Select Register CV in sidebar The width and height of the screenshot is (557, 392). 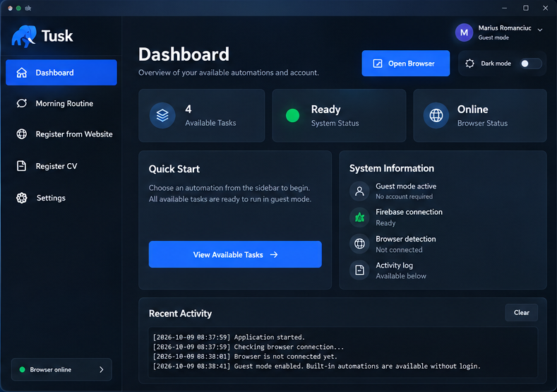pos(61,166)
